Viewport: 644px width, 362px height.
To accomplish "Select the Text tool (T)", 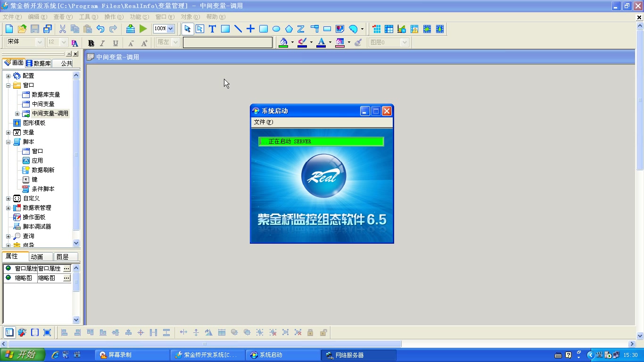I will point(212,29).
